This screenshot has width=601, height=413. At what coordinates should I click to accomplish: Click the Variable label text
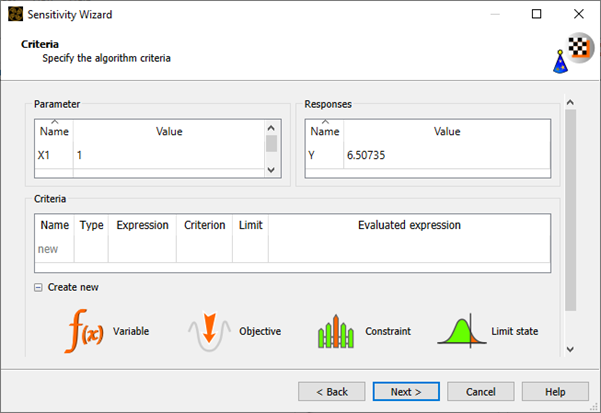click(131, 331)
